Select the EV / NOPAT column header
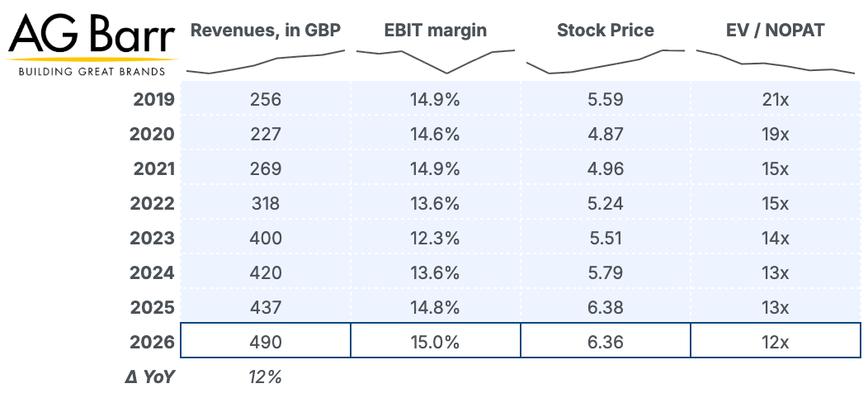868x393 pixels. coord(776,30)
